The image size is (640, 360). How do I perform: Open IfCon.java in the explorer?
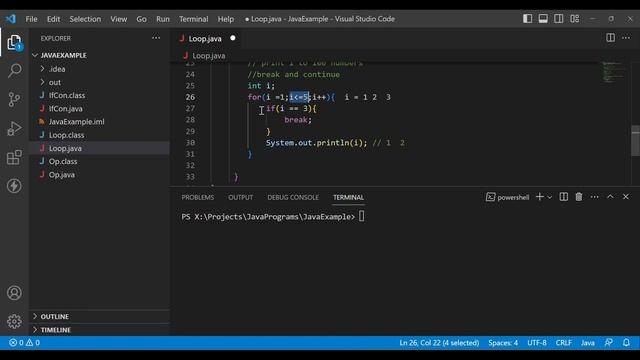99,109
